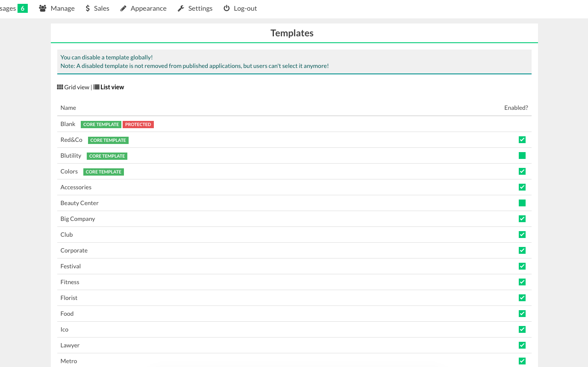Click the list view icon
This screenshot has width=588, height=367.
97,87
